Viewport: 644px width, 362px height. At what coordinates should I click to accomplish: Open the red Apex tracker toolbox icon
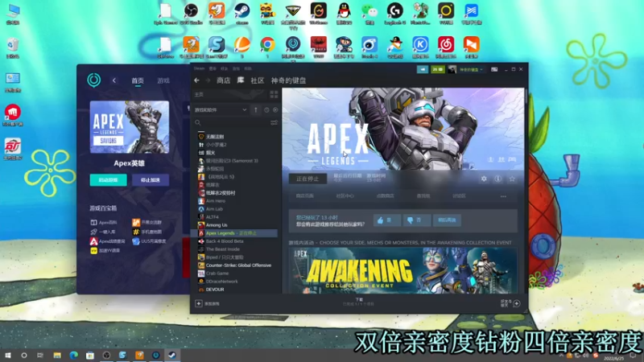coord(93,241)
